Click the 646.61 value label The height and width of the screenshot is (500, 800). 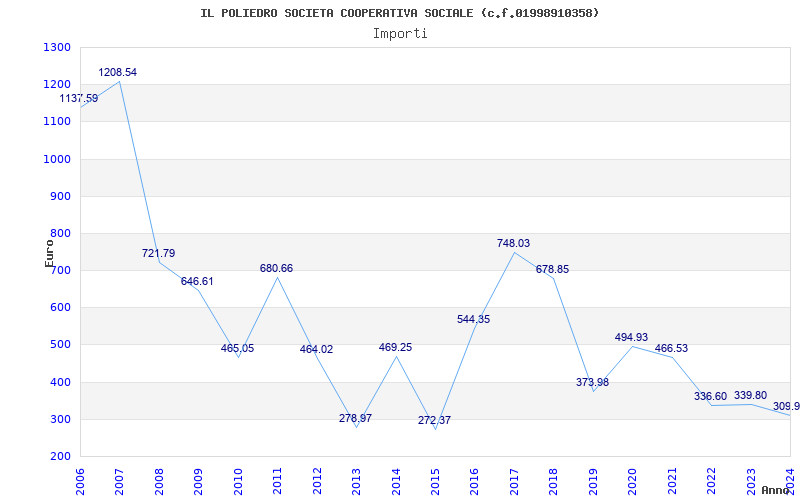[x=197, y=282]
